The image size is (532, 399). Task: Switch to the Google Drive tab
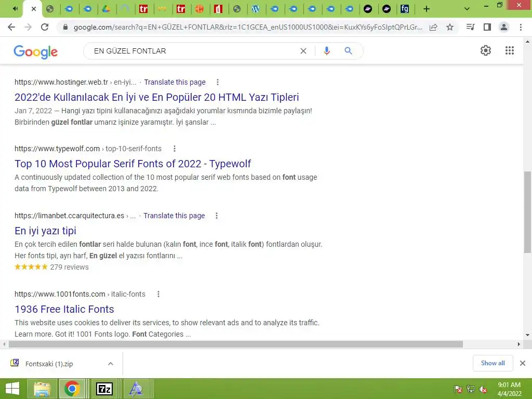pos(106,9)
